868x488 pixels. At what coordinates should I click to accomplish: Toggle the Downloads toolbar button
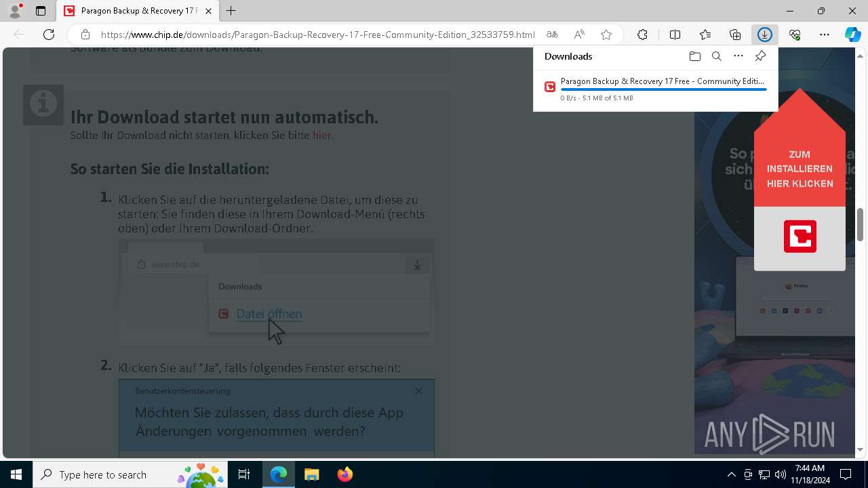(765, 35)
